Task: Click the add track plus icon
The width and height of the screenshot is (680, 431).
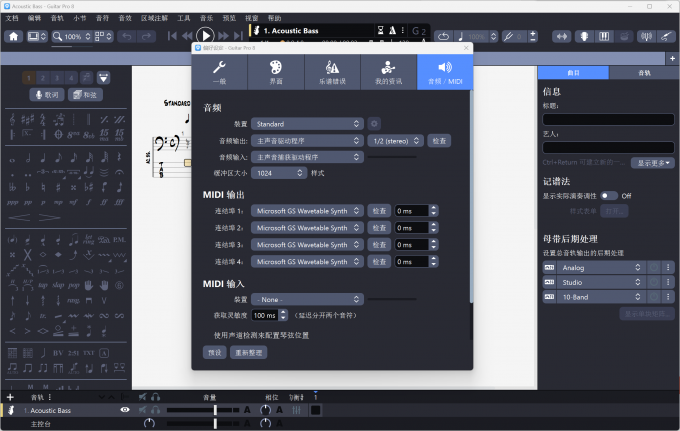Action: (10, 397)
